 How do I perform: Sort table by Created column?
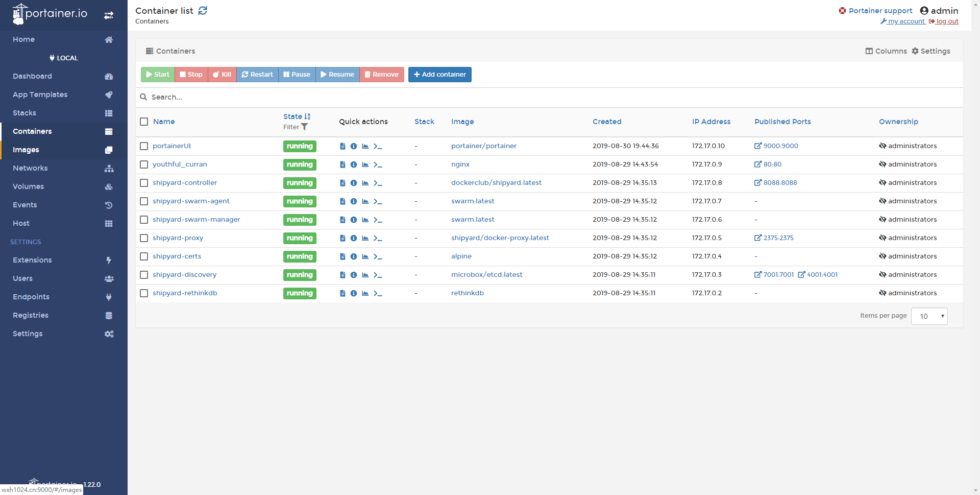click(x=607, y=122)
